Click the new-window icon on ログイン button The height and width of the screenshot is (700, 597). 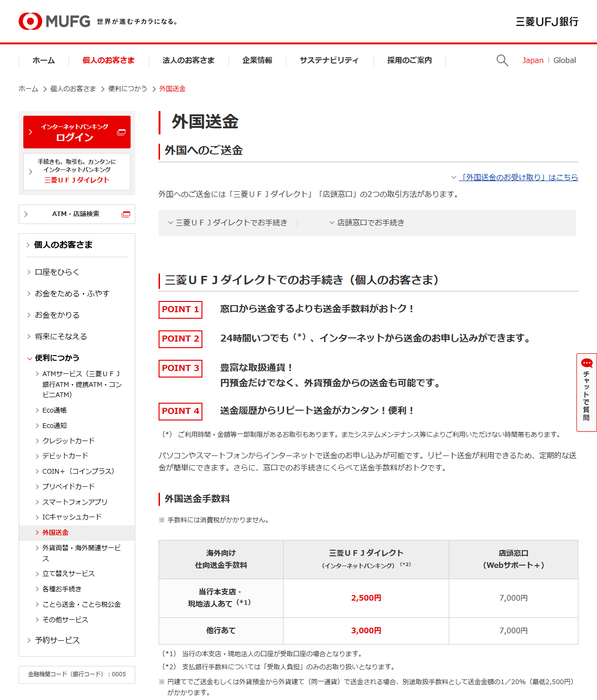coord(121,132)
